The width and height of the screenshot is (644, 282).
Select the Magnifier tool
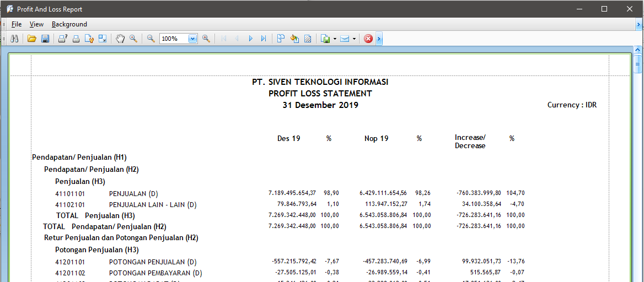133,39
